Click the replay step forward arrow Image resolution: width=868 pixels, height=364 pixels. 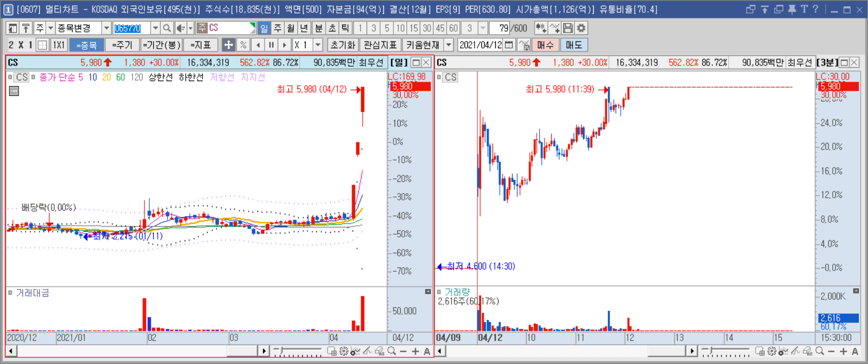pos(285,45)
